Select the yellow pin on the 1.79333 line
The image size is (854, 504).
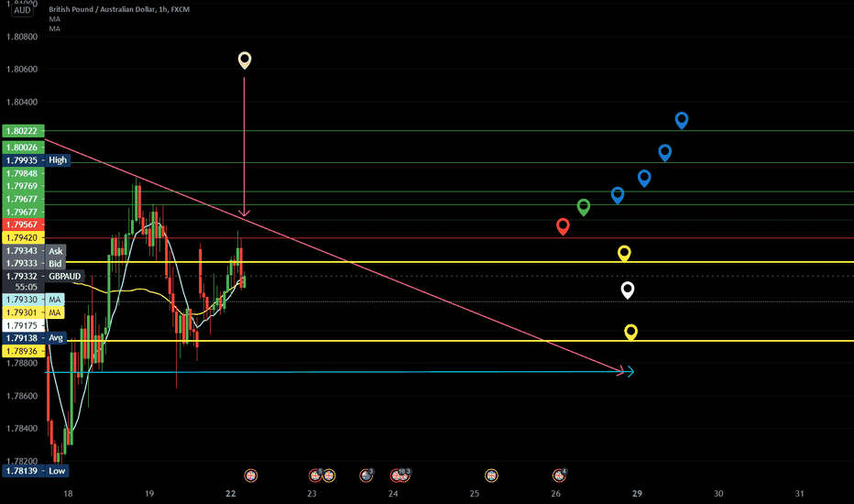pyautogui.click(x=624, y=253)
